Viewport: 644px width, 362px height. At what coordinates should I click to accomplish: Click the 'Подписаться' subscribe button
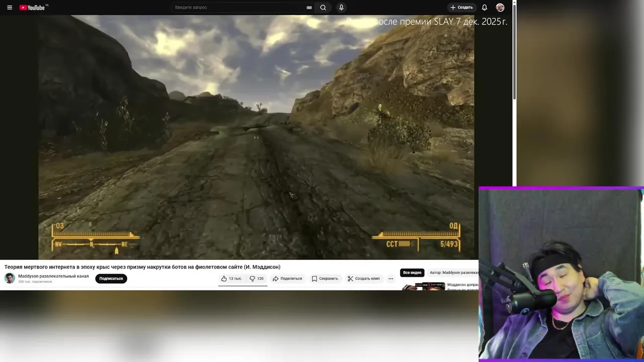point(111,279)
